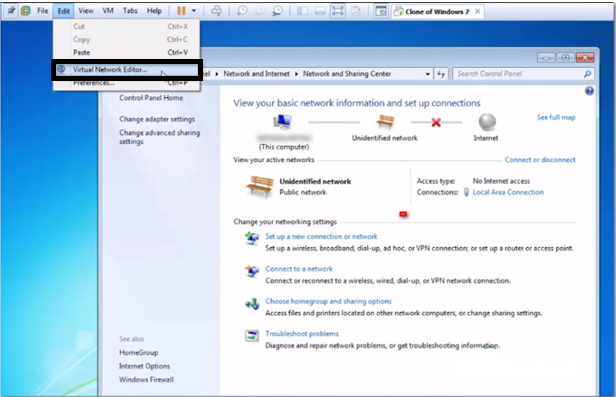Revert to the previous snapshot
616x397 pixels.
point(260,11)
